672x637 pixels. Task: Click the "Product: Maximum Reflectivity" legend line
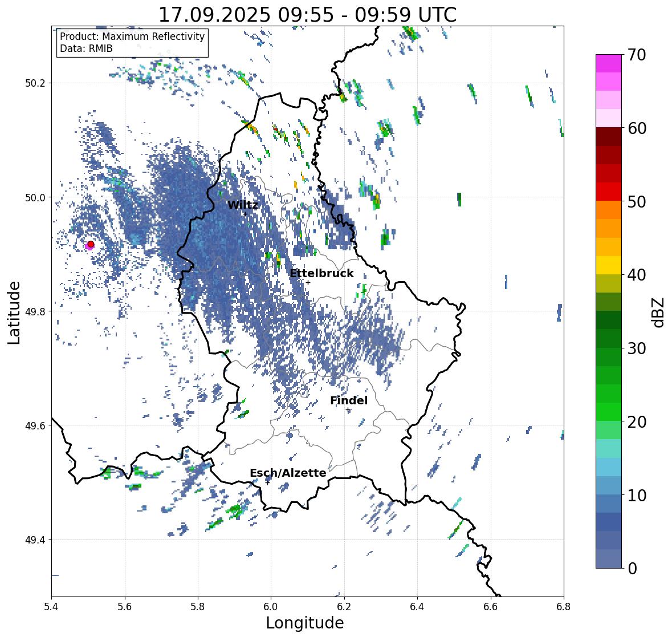tap(132, 36)
